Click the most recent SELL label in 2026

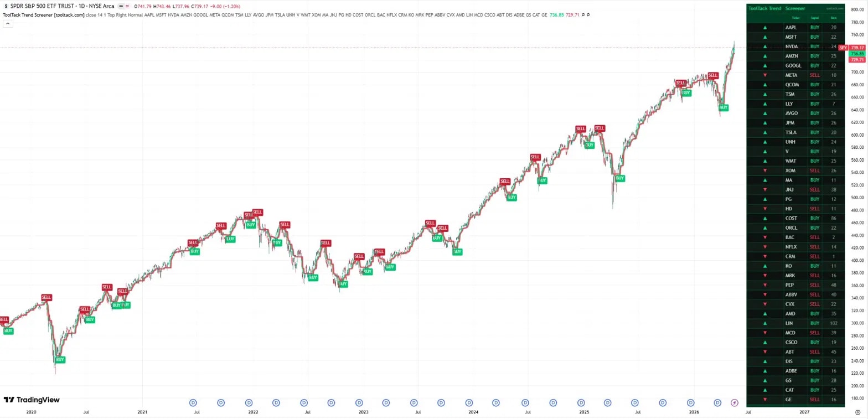coord(713,75)
